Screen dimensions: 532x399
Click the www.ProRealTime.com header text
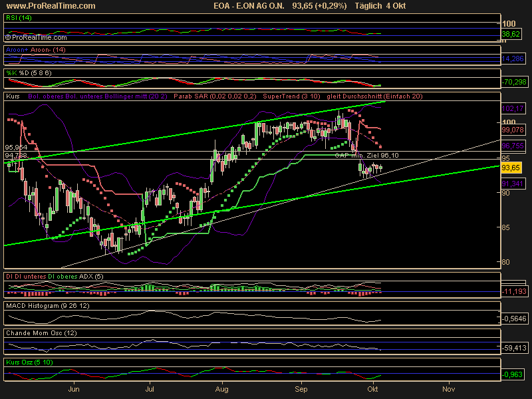pos(51,6)
